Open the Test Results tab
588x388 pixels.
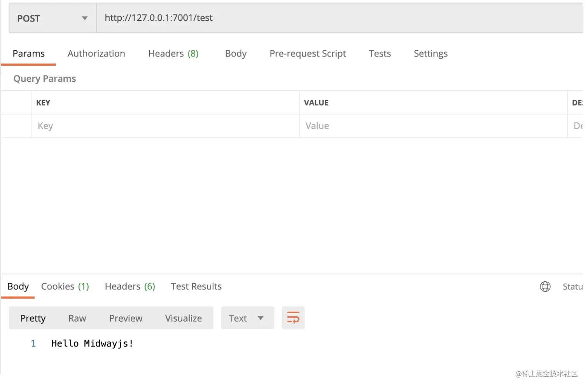pos(196,287)
